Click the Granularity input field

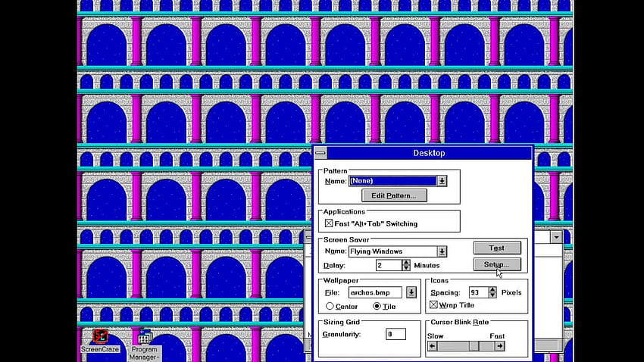click(396, 334)
